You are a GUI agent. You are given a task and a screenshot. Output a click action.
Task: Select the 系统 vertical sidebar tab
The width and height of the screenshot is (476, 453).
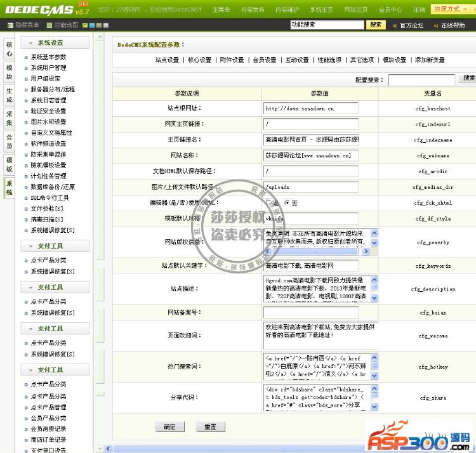click(x=10, y=188)
